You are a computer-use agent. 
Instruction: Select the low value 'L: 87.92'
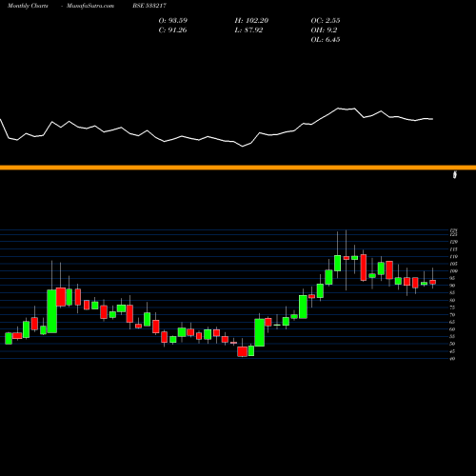[248, 30]
